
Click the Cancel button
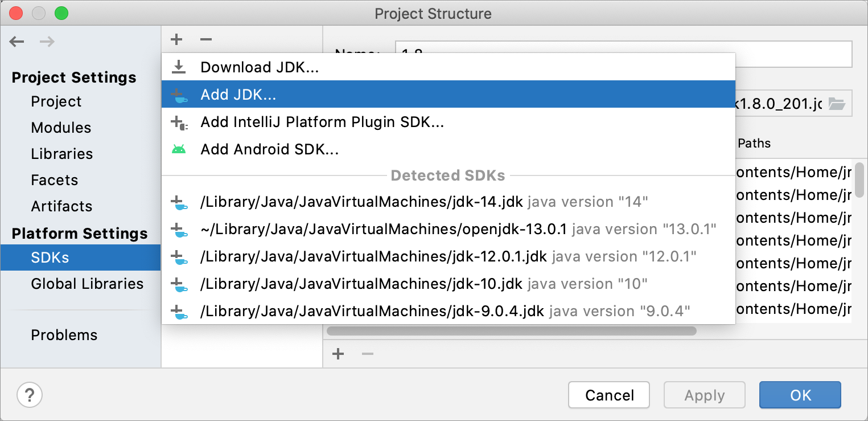608,395
